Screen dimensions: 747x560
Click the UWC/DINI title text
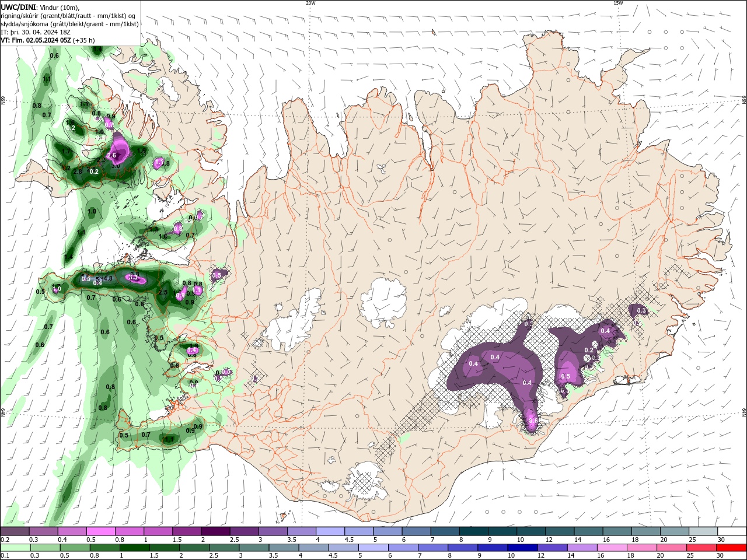(19, 7)
